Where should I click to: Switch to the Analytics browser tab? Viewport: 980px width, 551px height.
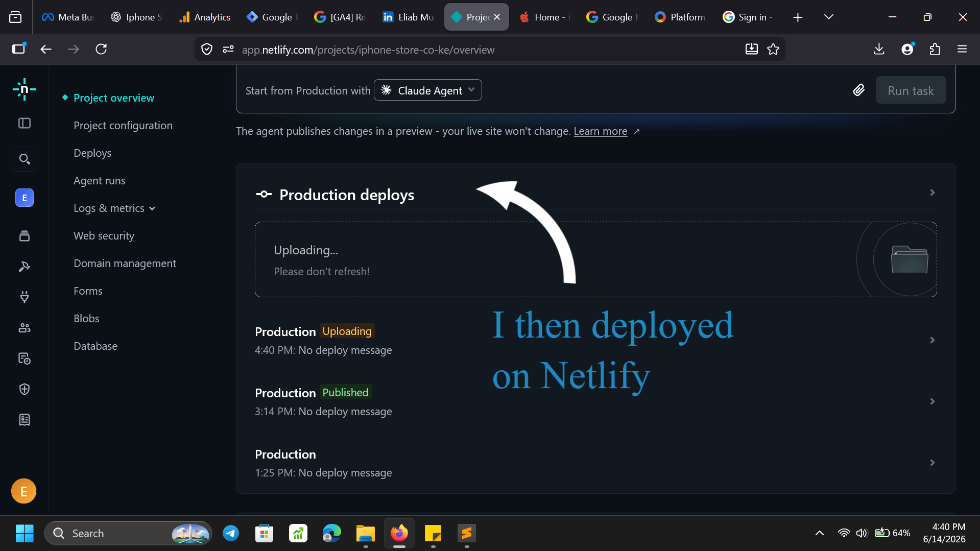[x=205, y=17]
